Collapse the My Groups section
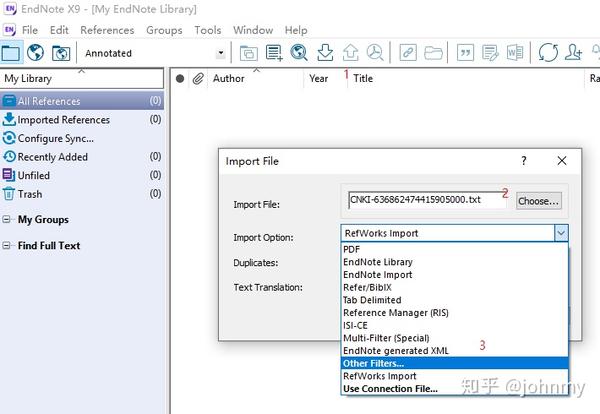Viewport: 600px width, 414px height. pos(6,220)
